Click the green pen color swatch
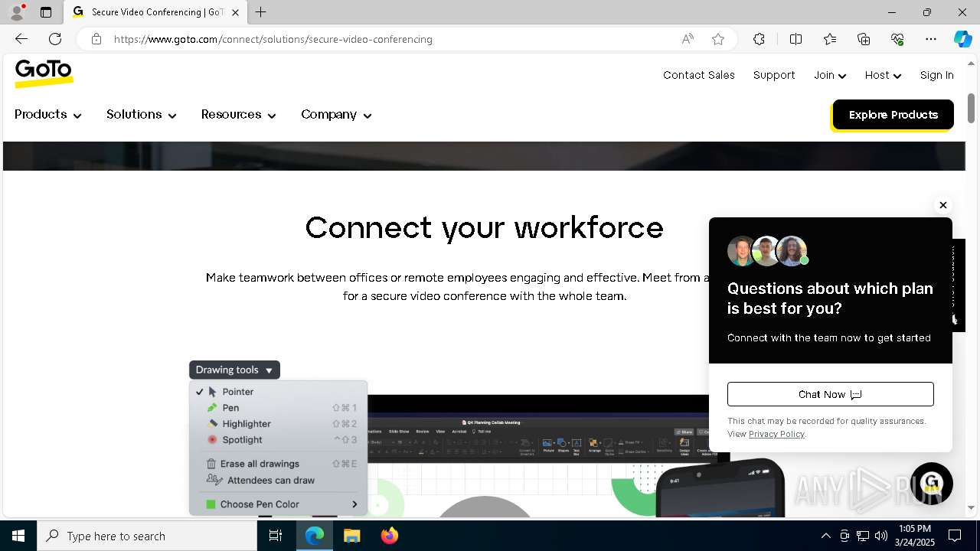Image resolution: width=980 pixels, height=551 pixels. (x=211, y=504)
